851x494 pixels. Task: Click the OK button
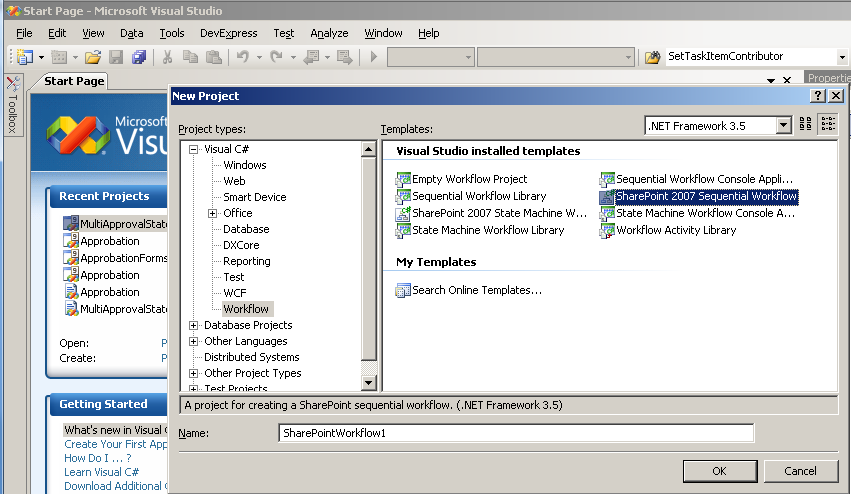click(720, 471)
